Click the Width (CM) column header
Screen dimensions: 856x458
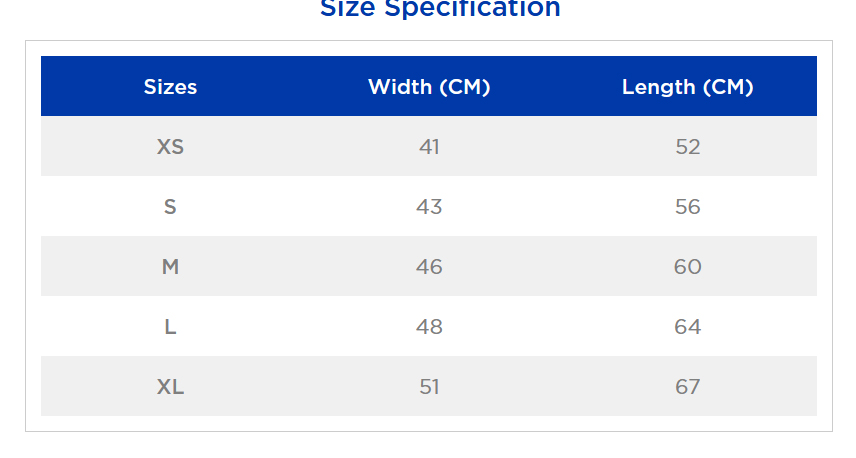(x=429, y=87)
